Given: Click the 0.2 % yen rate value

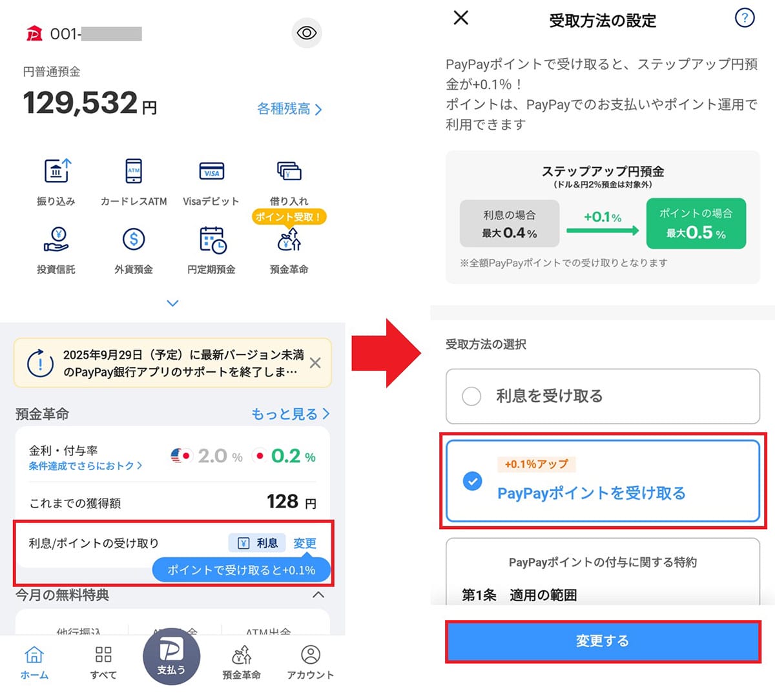Looking at the screenshot, I should point(293,456).
